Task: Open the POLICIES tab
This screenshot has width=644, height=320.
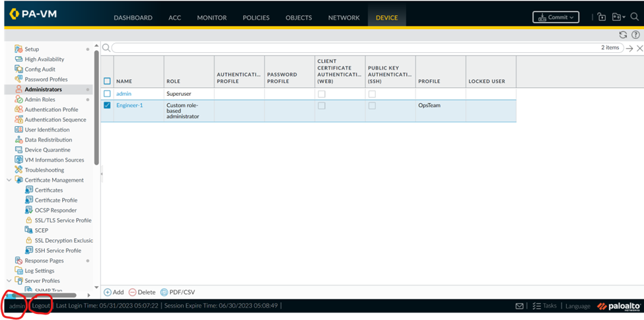Action: 256,18
